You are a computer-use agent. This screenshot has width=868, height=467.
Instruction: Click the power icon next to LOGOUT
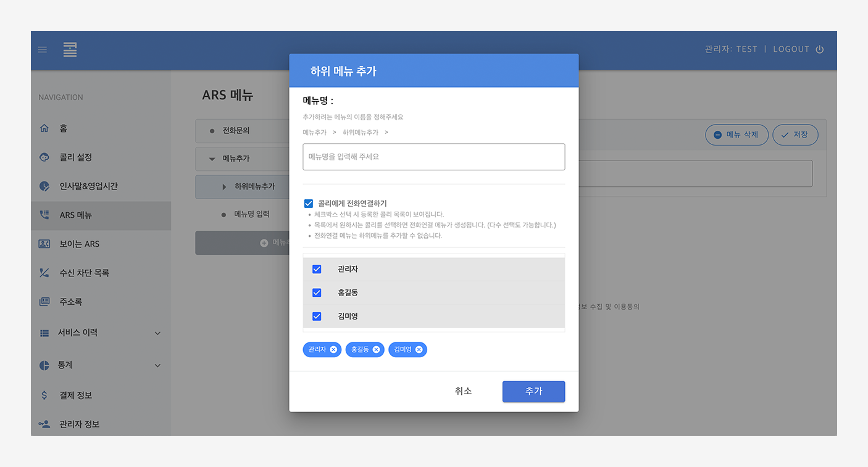(820, 49)
